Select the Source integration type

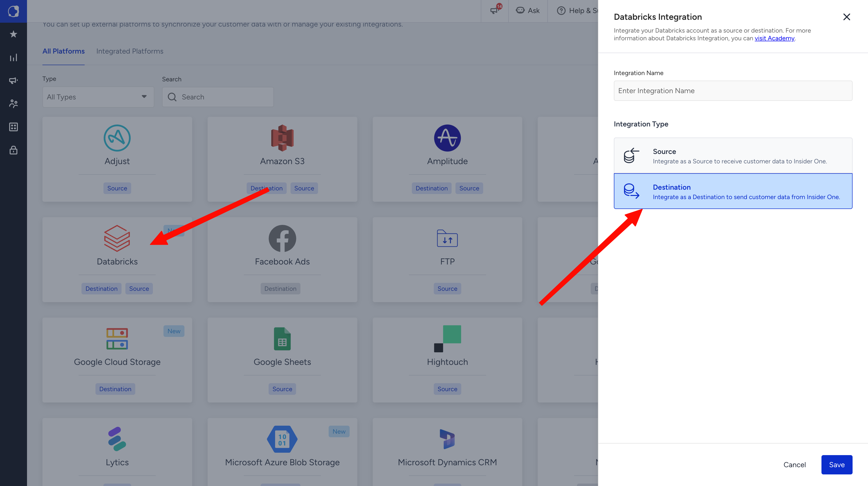733,155
